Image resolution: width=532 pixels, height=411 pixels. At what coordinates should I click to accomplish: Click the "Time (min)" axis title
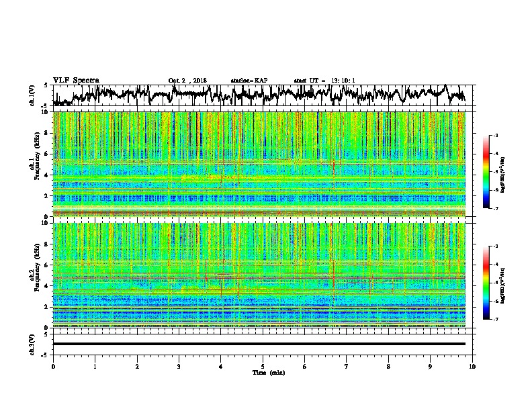[269, 373]
